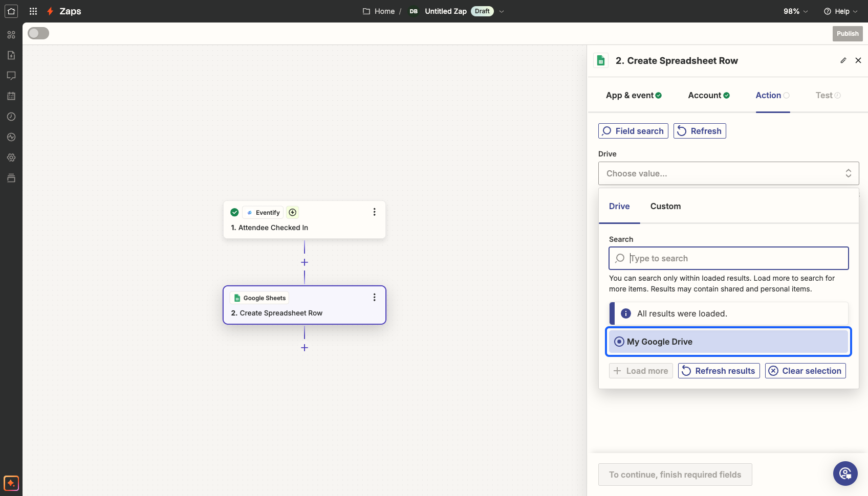The image size is (868, 496).
Task: Toggle the Zap on/off switch
Action: [x=38, y=33]
